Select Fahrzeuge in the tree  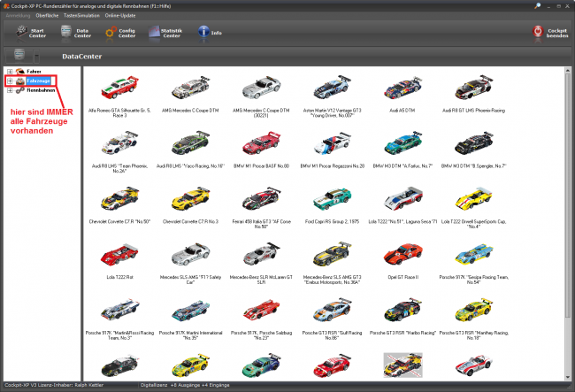coord(38,81)
